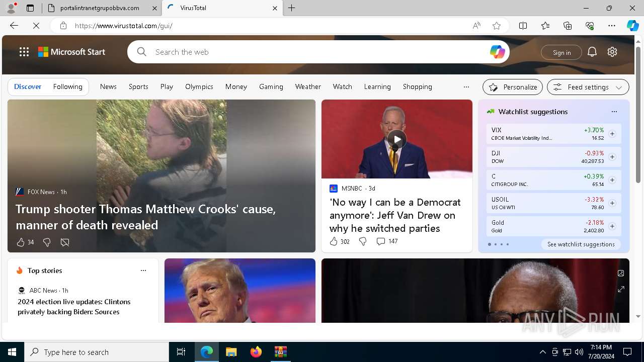
Task: Open Collections in browser toolbar
Action: [568, 26]
